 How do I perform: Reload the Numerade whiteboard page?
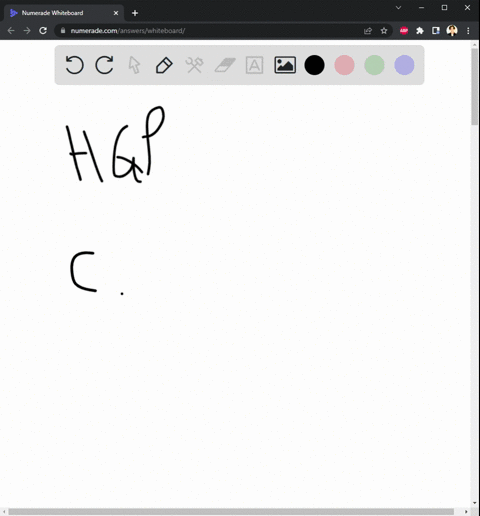click(43, 31)
